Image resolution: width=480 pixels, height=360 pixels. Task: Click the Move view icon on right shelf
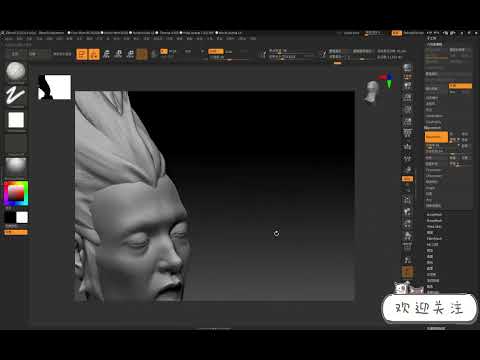pyautogui.click(x=407, y=212)
